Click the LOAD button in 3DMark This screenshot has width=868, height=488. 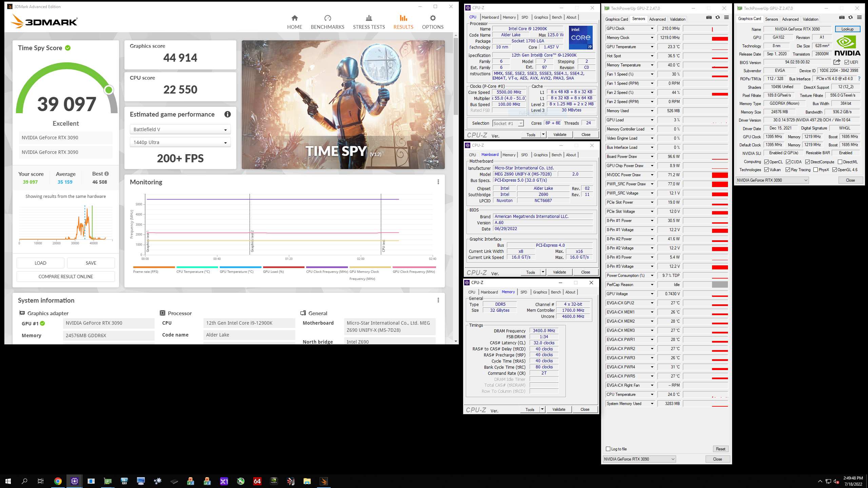(x=40, y=263)
